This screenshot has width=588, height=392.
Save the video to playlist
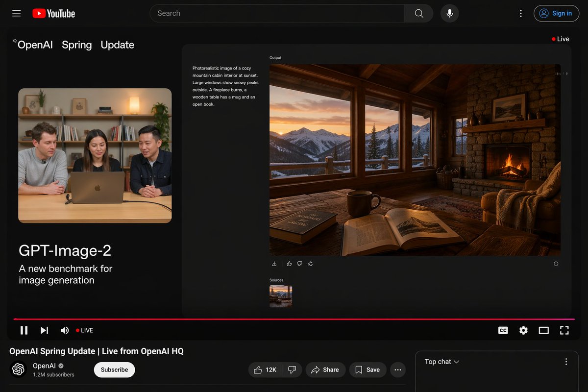pos(368,370)
